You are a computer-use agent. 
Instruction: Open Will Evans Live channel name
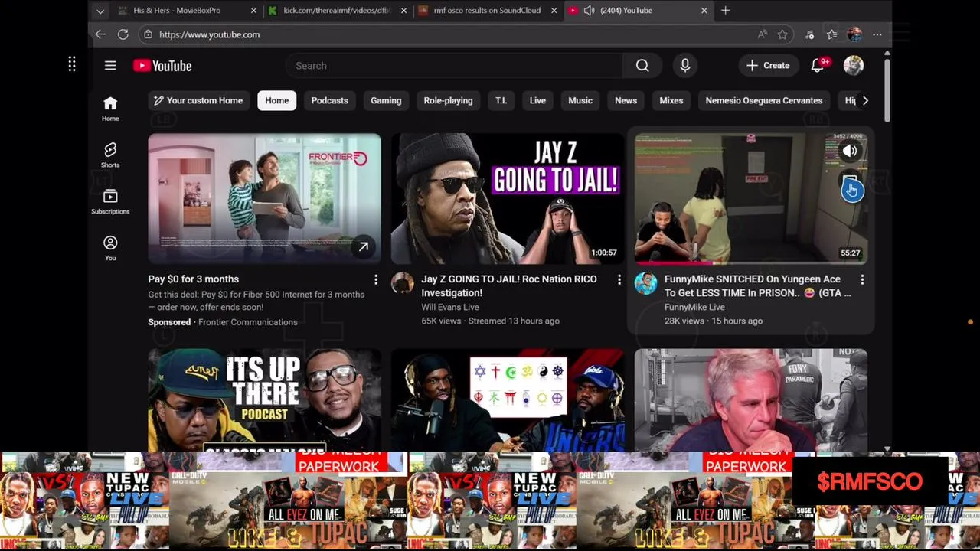[450, 307]
